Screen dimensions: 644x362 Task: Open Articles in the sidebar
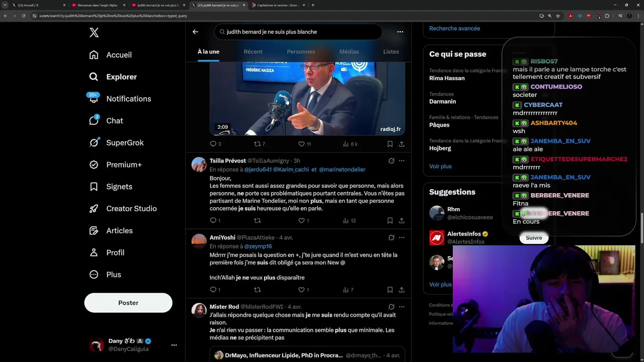tap(111, 231)
